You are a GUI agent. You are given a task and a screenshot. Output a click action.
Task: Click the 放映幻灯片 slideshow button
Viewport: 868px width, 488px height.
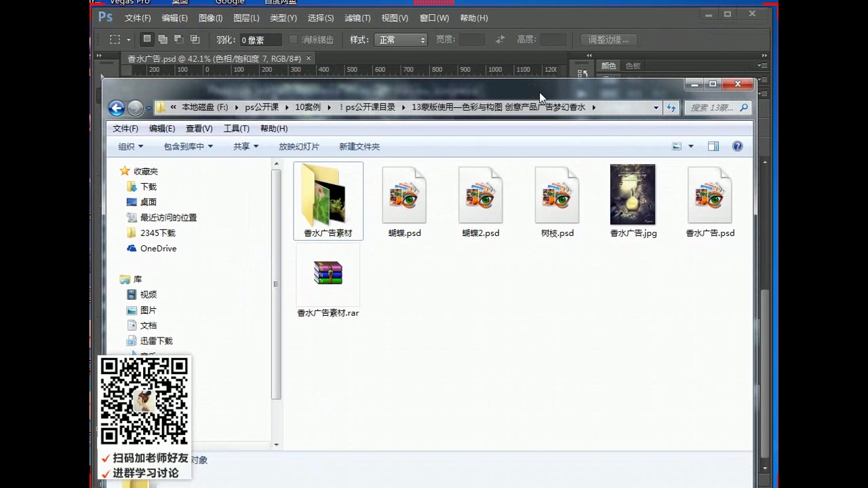tap(299, 146)
